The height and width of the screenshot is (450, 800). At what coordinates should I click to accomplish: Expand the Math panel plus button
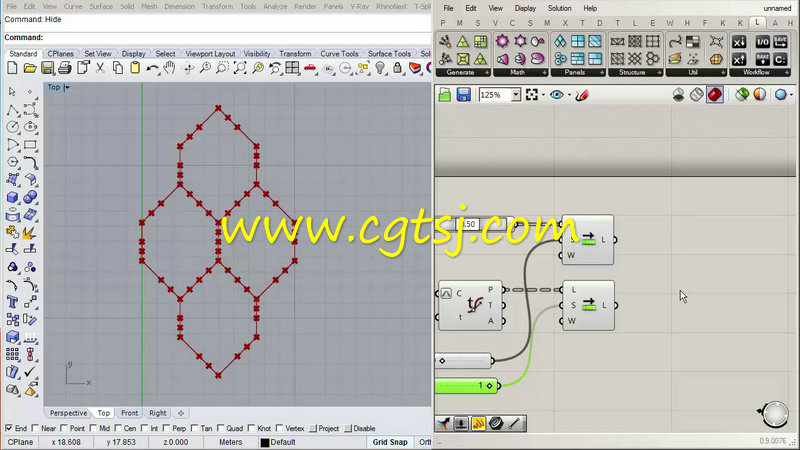point(544,73)
